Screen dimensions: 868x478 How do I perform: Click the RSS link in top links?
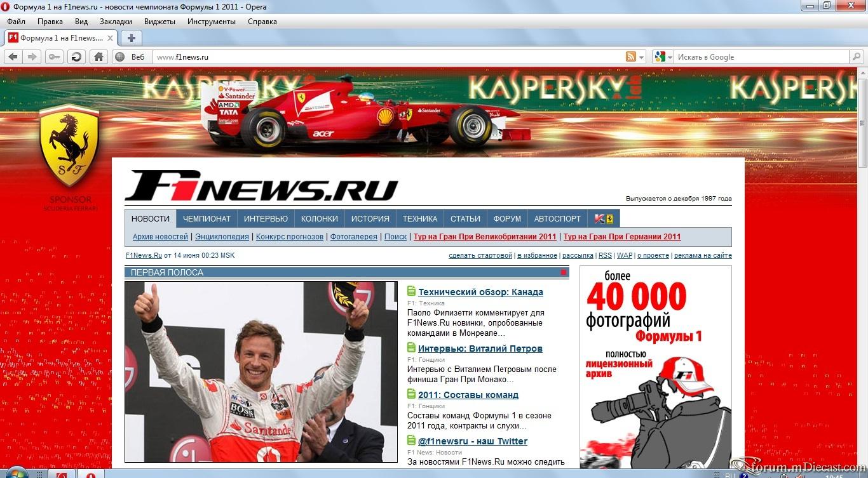click(605, 255)
